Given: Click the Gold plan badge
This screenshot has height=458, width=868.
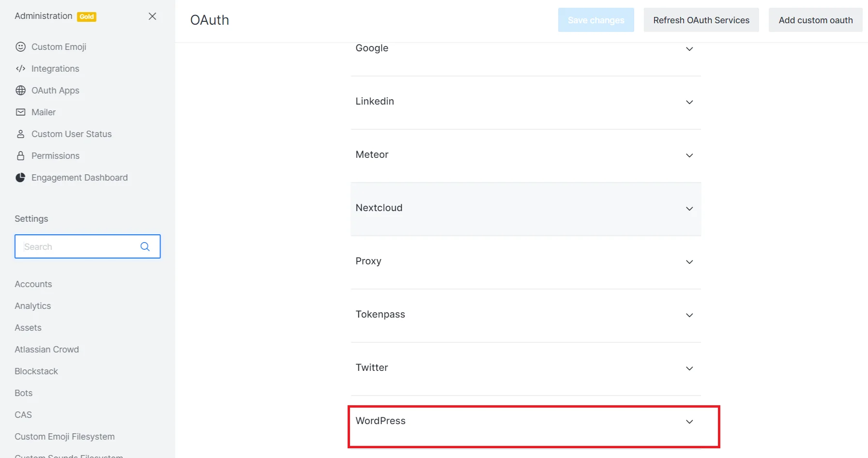Looking at the screenshot, I should click(87, 16).
